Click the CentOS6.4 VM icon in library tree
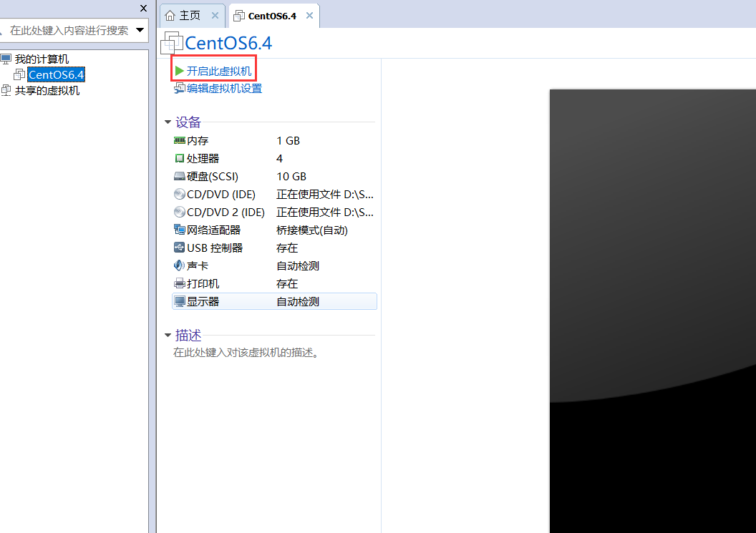Screen dimensions: 756x533 (19, 74)
